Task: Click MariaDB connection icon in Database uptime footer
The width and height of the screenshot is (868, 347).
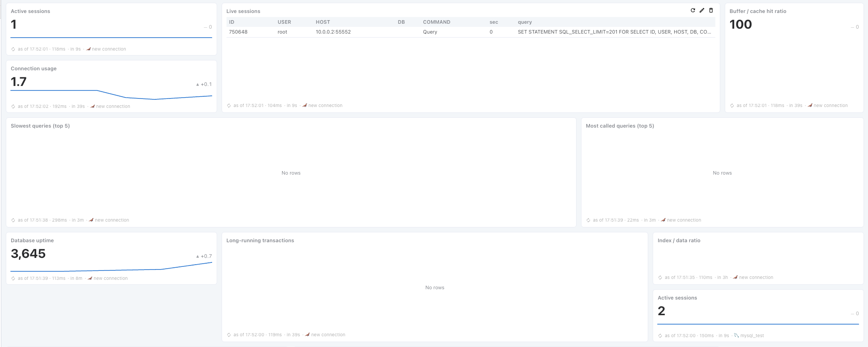Action: (x=90, y=278)
